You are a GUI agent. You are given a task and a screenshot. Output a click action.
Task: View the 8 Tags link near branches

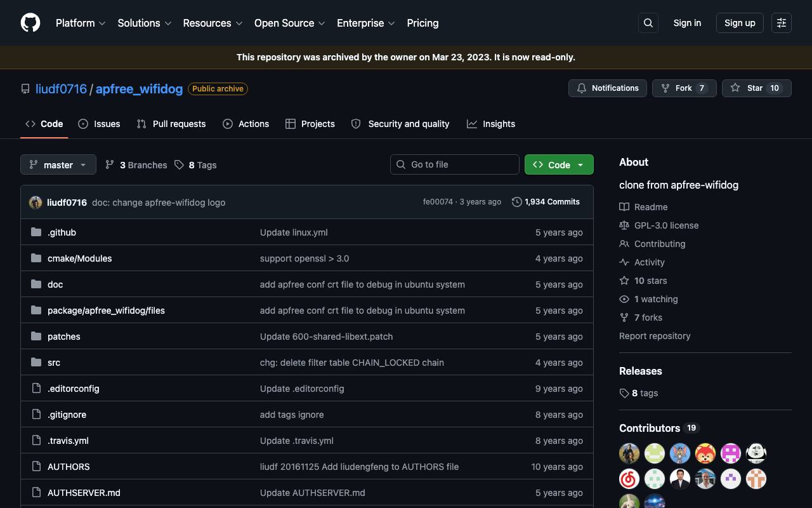coord(195,165)
